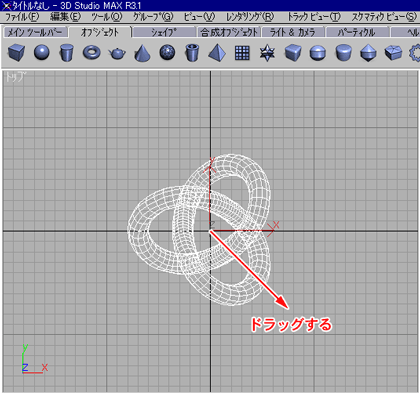Select the Hedra star-shaped icon
This screenshot has width=420, height=394.
[x=267, y=53]
